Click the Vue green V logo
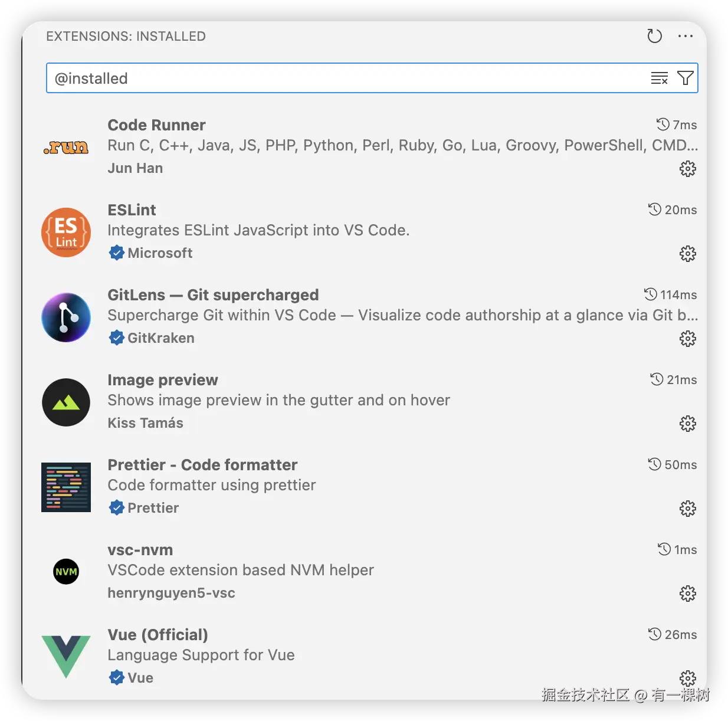 pyautogui.click(x=66, y=657)
